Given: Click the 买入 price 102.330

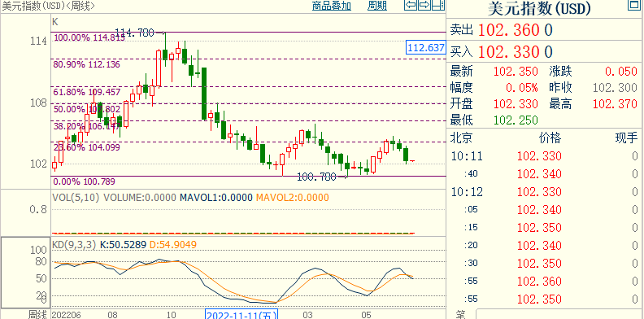Looking at the screenshot, I should point(509,52).
